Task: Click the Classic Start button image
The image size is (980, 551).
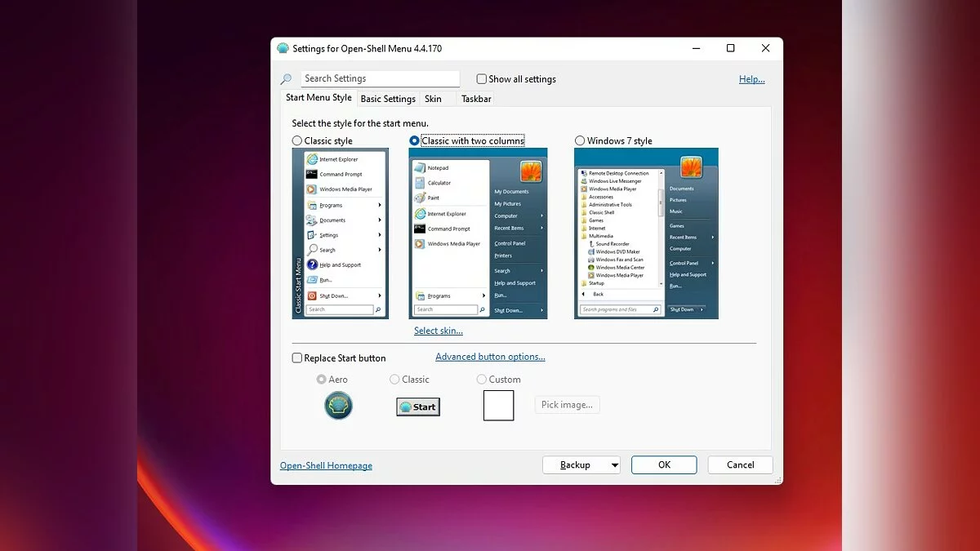Action: [418, 407]
